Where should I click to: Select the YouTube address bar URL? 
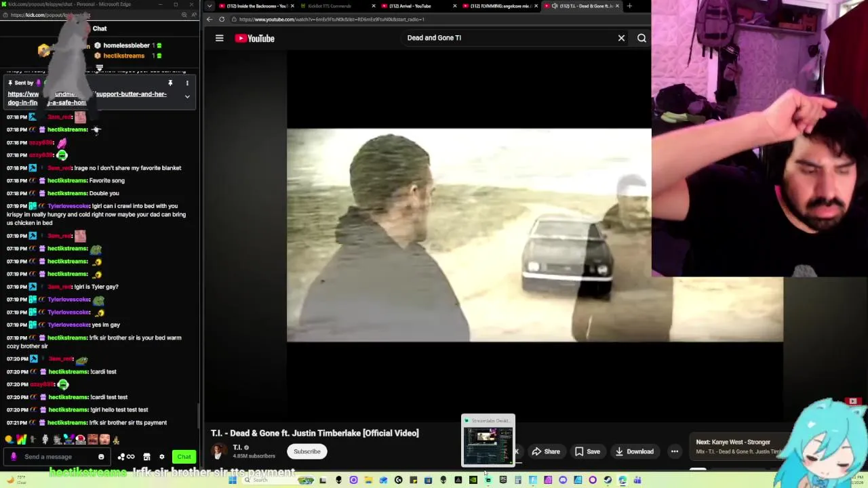[x=332, y=19]
